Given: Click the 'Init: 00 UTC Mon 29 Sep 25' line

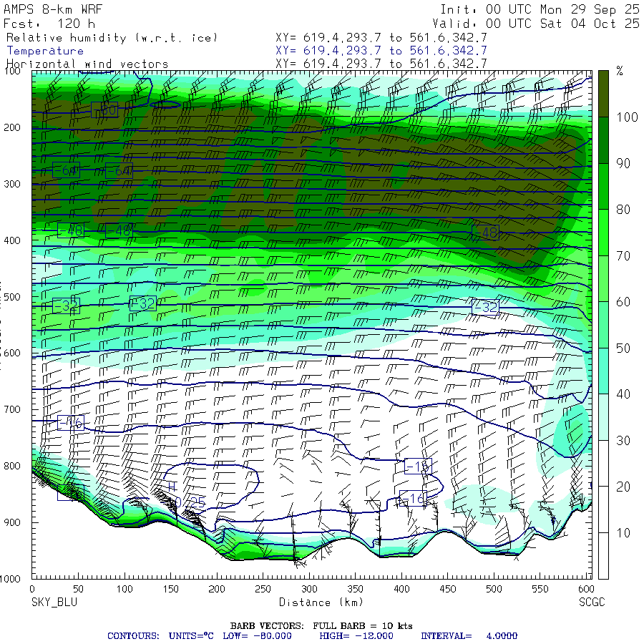Looking at the screenshot, I should coord(540,9).
